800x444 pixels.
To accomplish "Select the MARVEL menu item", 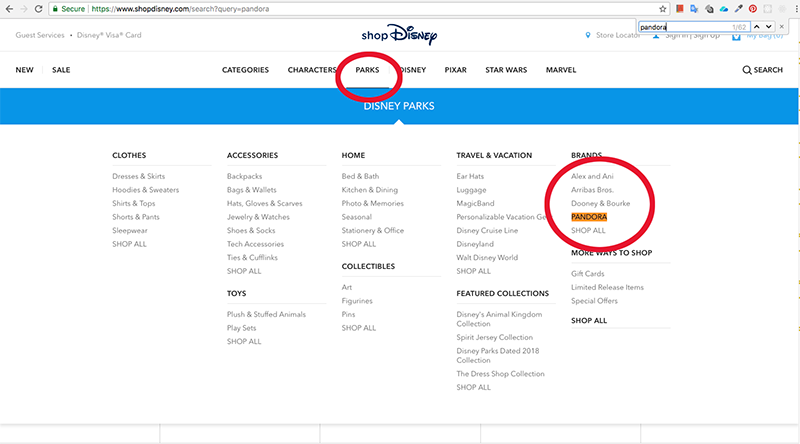I will (561, 70).
